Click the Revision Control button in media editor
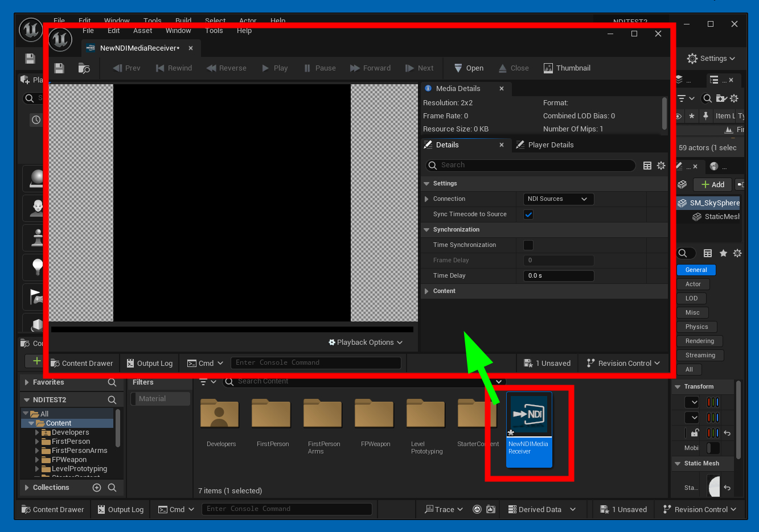This screenshot has height=532, width=759. click(623, 364)
